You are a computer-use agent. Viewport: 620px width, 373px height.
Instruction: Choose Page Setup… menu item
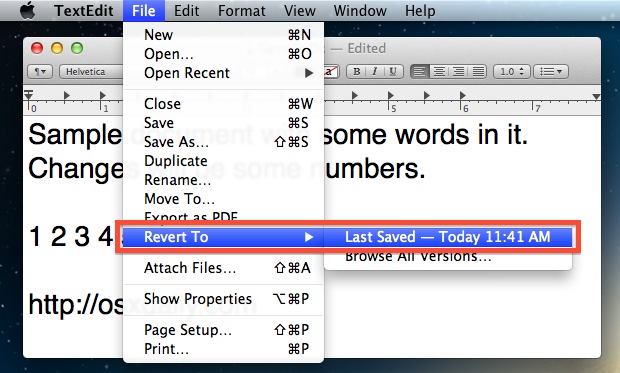coord(223,329)
